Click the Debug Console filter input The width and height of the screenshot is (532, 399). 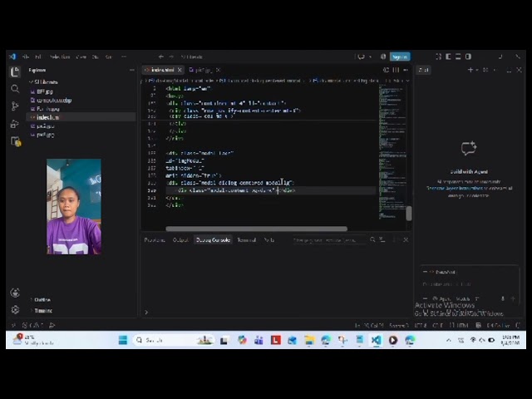pos(328,240)
